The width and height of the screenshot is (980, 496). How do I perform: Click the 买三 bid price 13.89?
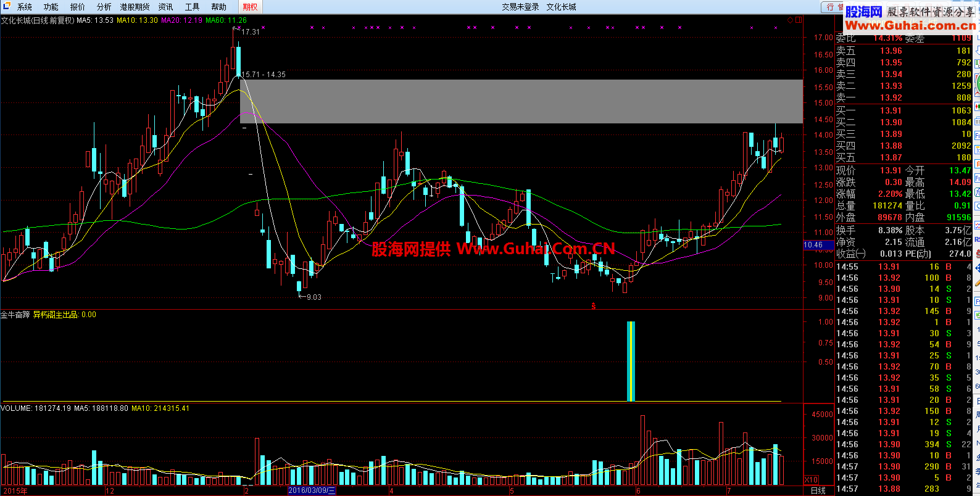891,134
